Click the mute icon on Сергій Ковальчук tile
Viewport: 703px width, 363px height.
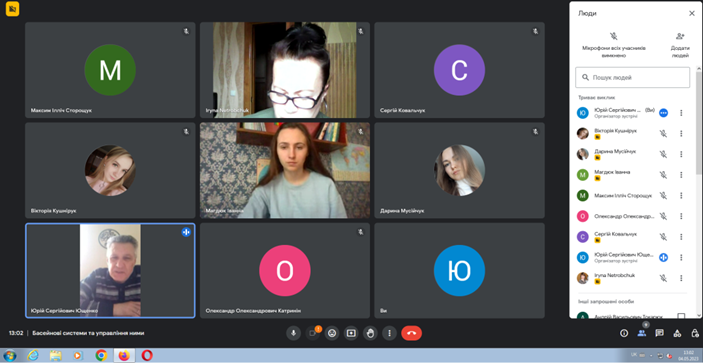535,31
